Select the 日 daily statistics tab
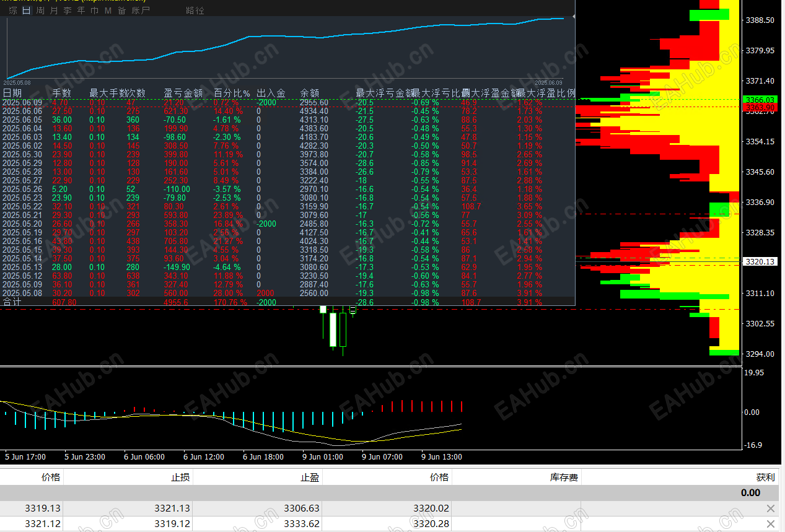Screen dimensions: 785x532 click(26, 11)
